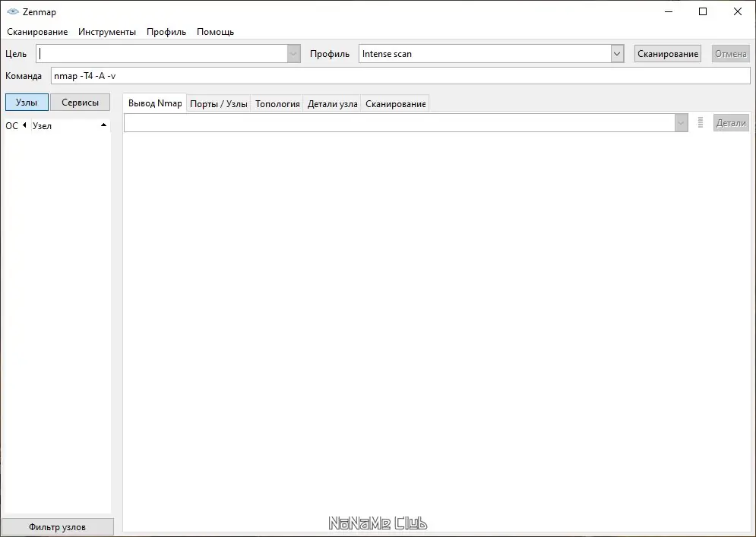Viewport: 756px width, 537px height.
Task: Sort by the Узел column header
Action: click(x=71, y=126)
